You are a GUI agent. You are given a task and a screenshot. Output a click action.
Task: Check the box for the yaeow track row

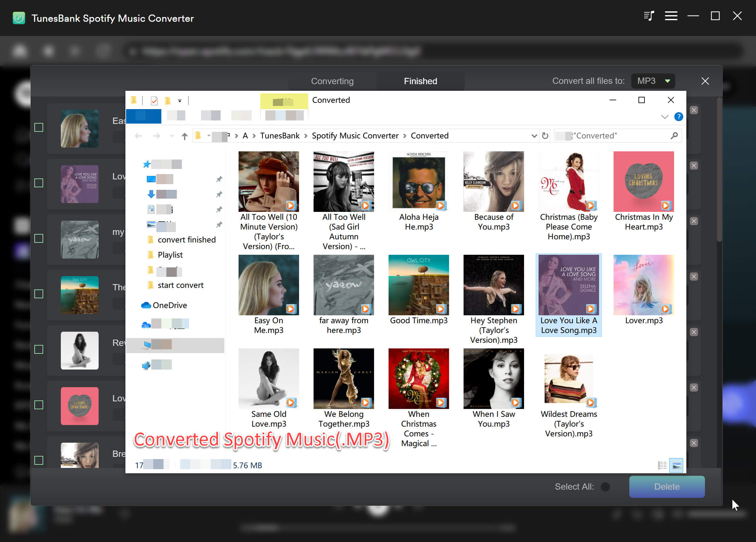[39, 238]
